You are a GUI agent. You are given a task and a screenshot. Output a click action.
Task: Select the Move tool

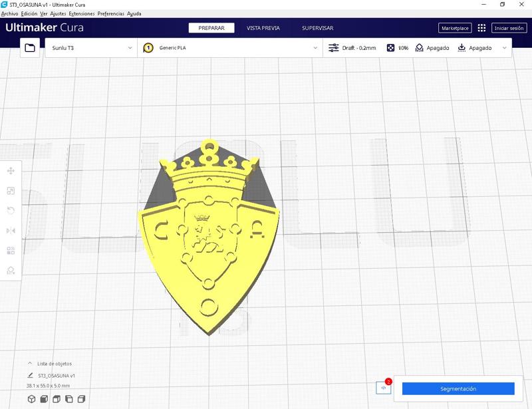point(10,172)
